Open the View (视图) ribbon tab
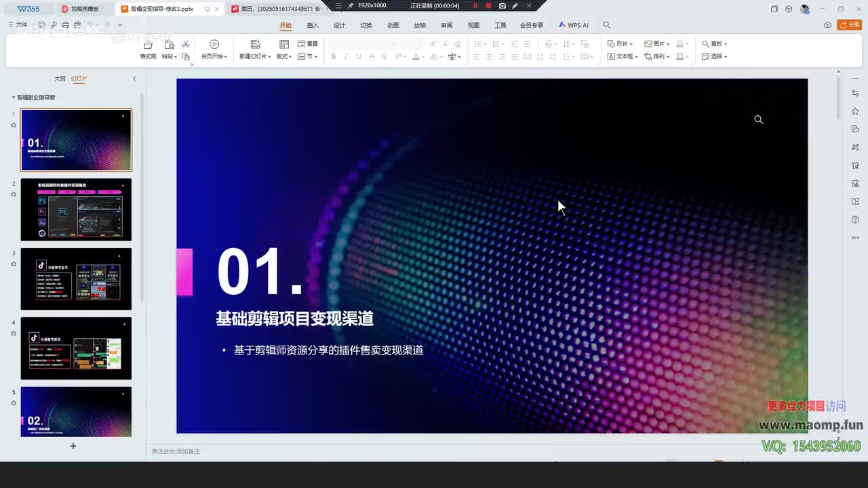 [x=473, y=25]
